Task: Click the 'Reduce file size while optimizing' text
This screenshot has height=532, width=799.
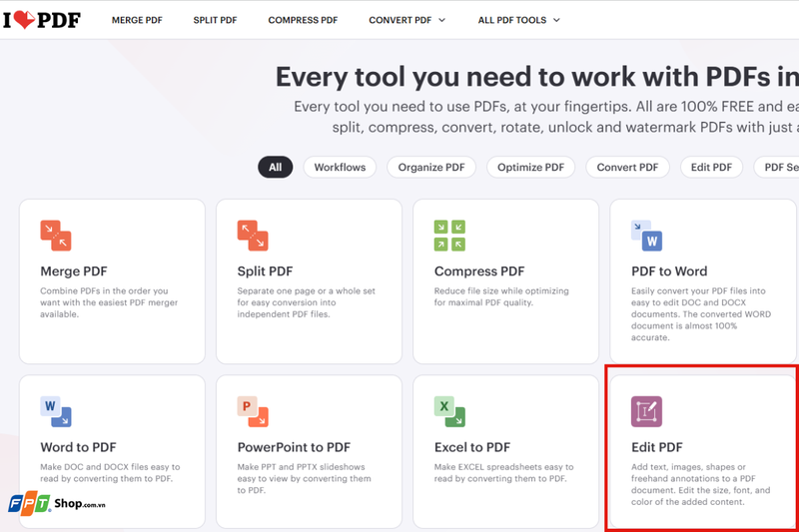Action: (501, 296)
